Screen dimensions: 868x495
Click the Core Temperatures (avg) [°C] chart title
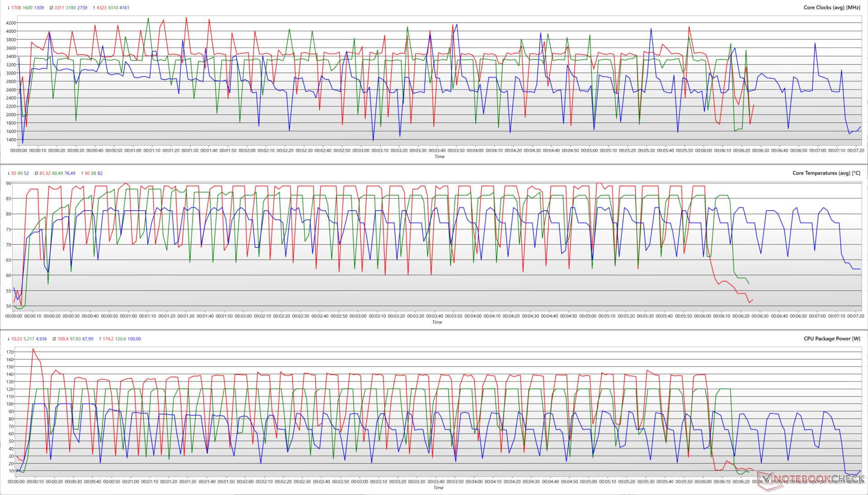coord(826,173)
